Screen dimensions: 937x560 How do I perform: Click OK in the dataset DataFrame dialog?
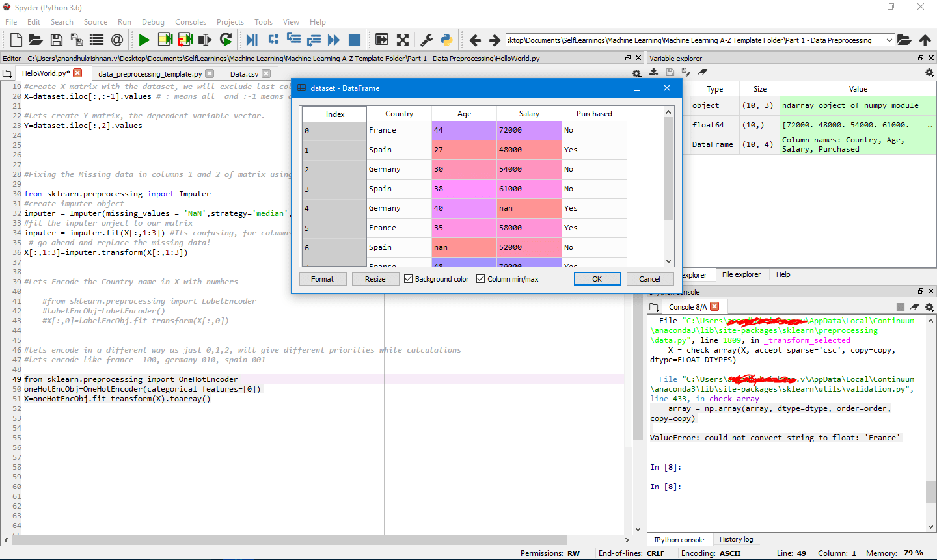tap(597, 278)
